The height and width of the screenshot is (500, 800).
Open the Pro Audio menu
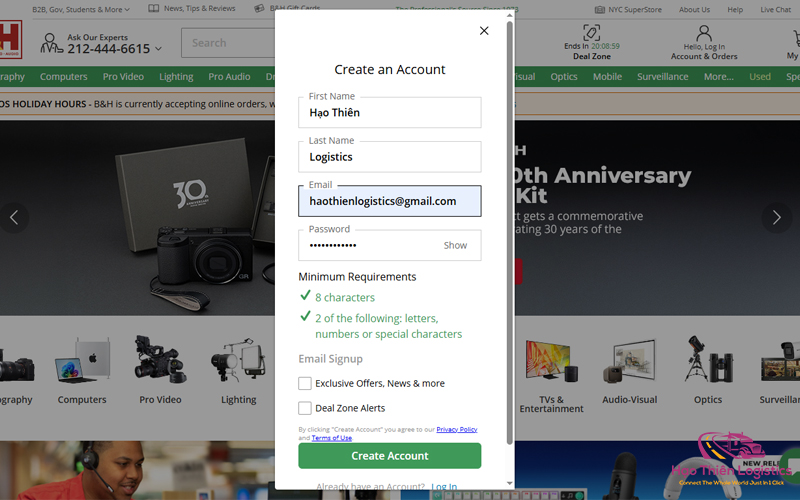click(x=229, y=77)
